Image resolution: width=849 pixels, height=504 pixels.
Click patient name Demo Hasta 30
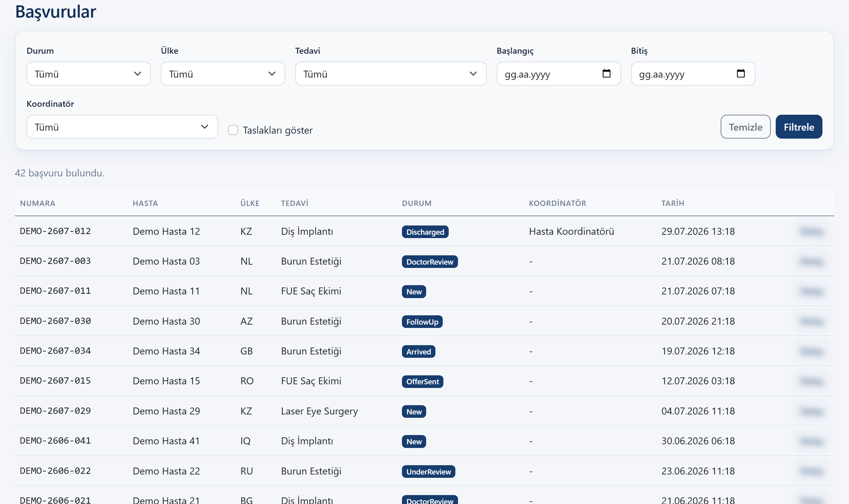(x=166, y=321)
